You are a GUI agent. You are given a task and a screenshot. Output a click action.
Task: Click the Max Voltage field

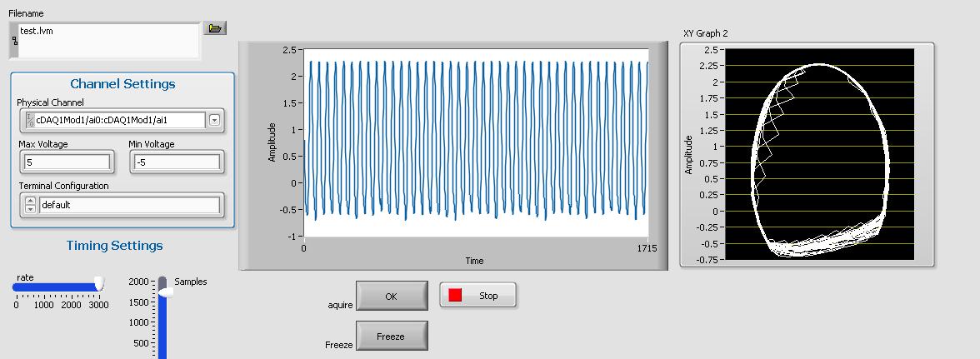click(x=67, y=163)
